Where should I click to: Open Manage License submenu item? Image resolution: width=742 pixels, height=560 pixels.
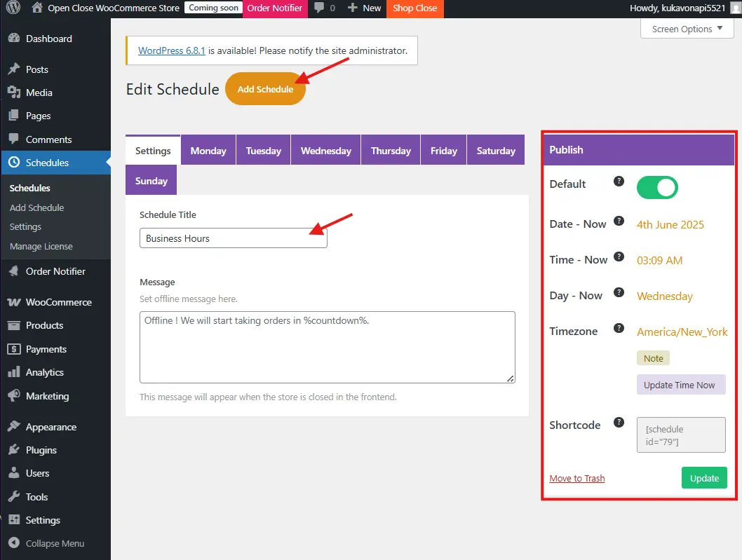41,247
